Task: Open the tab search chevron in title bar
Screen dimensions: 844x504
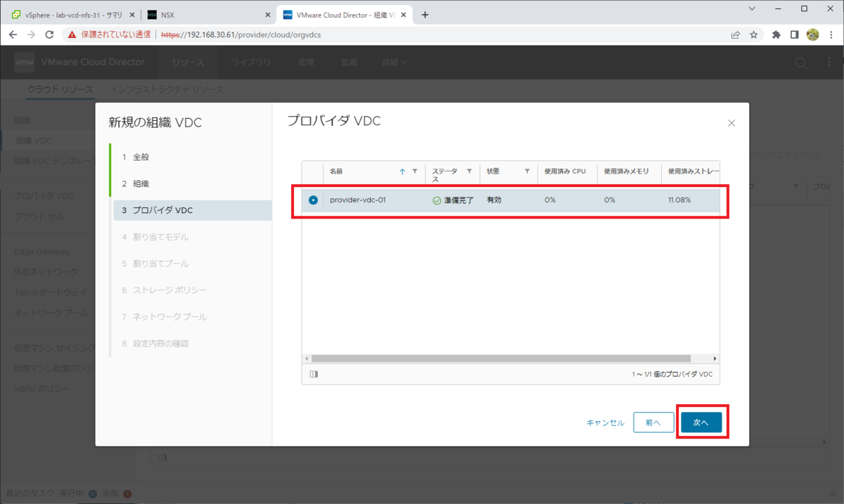Action: 753,8
